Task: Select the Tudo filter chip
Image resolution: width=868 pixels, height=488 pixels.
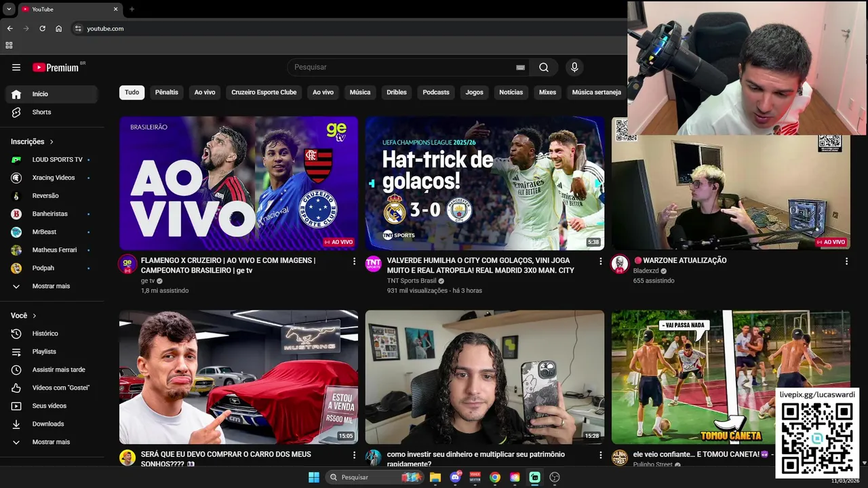Action: click(132, 92)
